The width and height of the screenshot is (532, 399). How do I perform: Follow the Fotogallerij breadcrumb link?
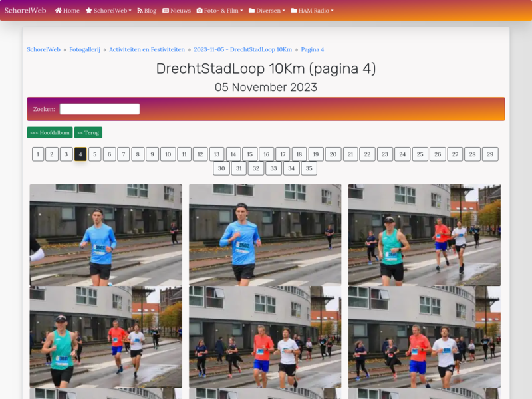pos(85,49)
